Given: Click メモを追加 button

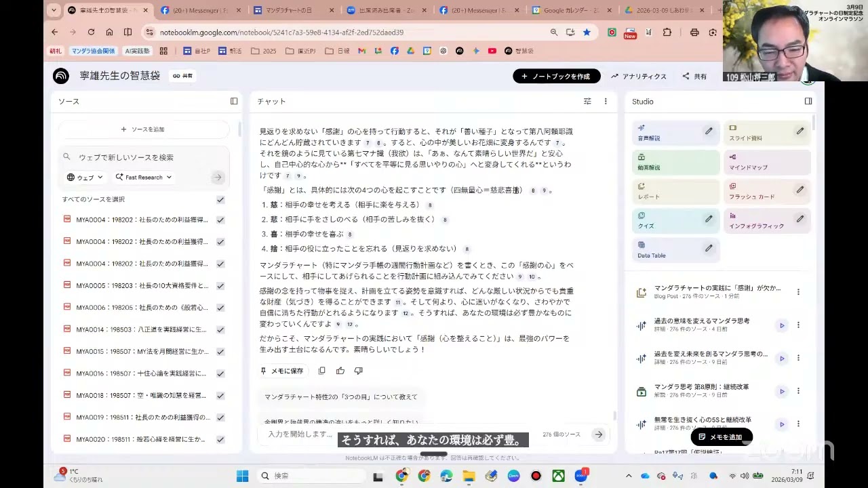Looking at the screenshot, I should pyautogui.click(x=721, y=437).
